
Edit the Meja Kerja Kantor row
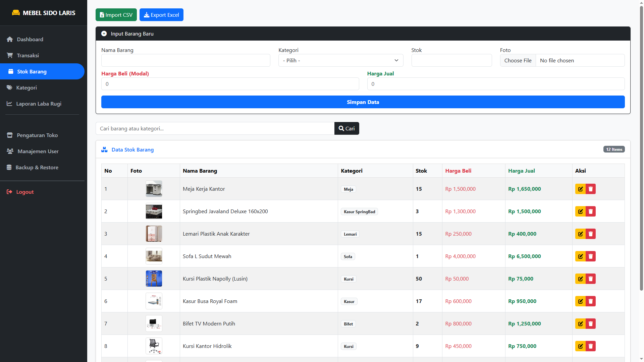pos(580,189)
